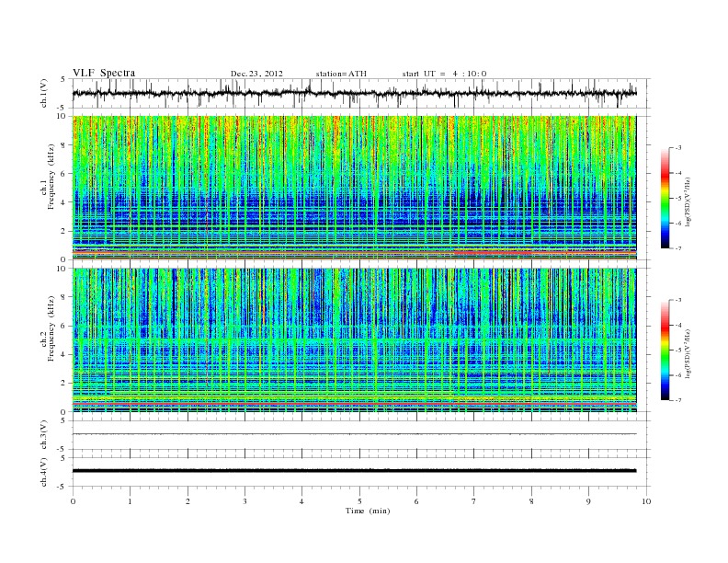
Task: Click the ch.4 thick waveform trace
Action: [x=354, y=471]
